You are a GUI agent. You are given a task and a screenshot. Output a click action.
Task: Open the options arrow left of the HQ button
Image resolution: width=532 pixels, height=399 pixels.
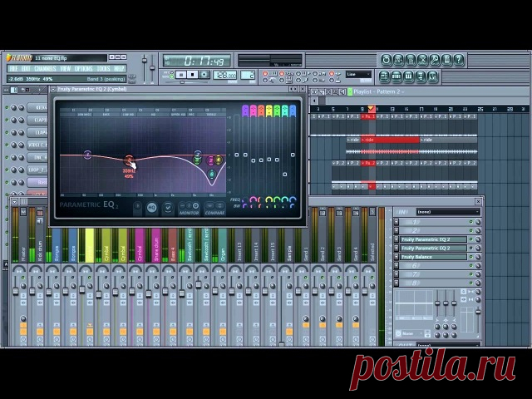point(137,207)
